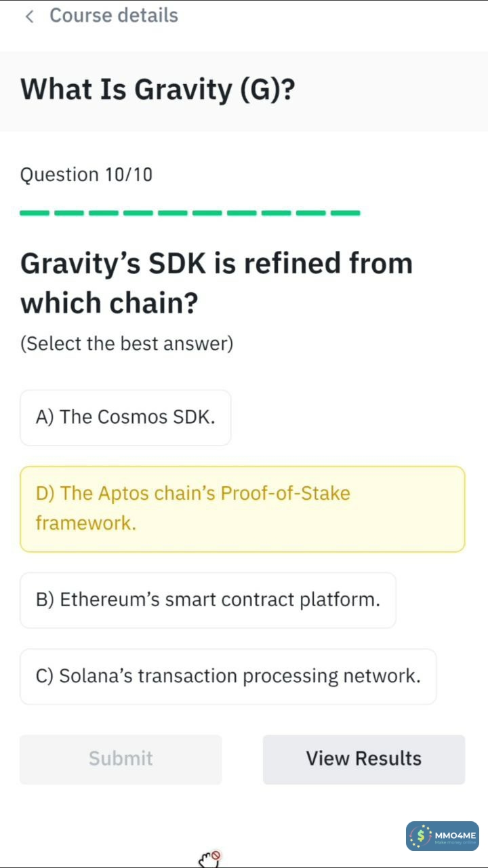The width and height of the screenshot is (488, 868).
Task: Click the last green progress segment
Action: pos(346,213)
